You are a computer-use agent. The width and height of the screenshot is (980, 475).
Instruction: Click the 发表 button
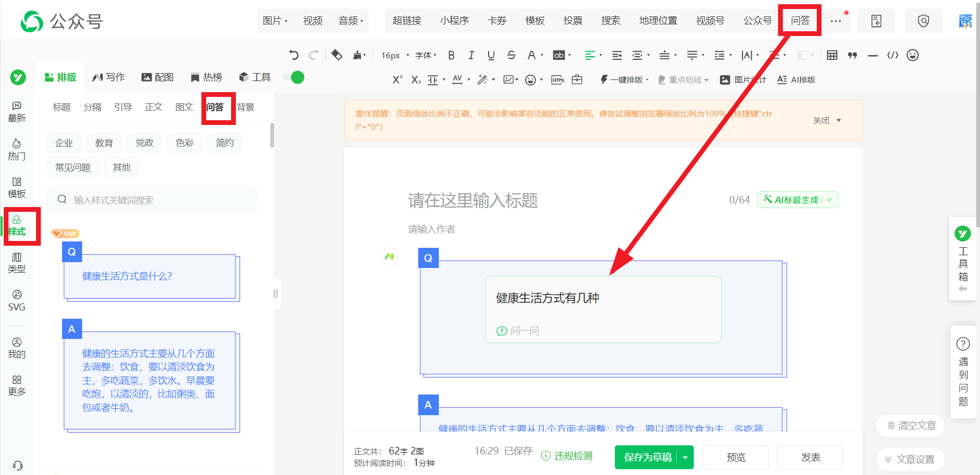[810, 458]
